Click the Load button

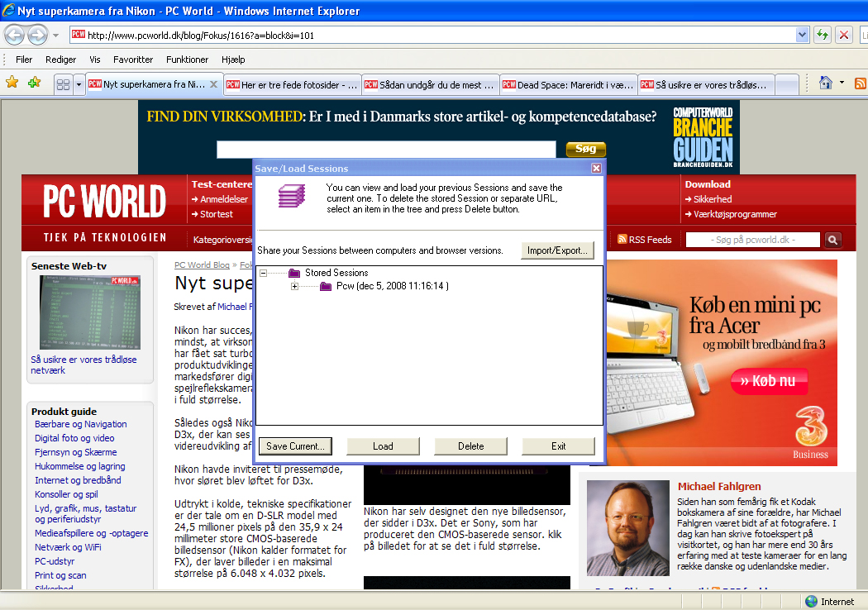click(x=383, y=446)
